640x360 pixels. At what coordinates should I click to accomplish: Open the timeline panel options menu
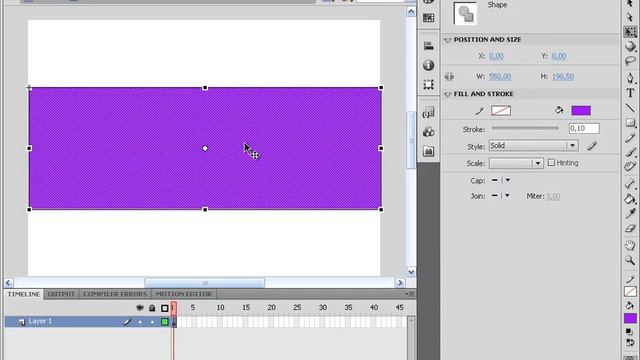(x=409, y=294)
